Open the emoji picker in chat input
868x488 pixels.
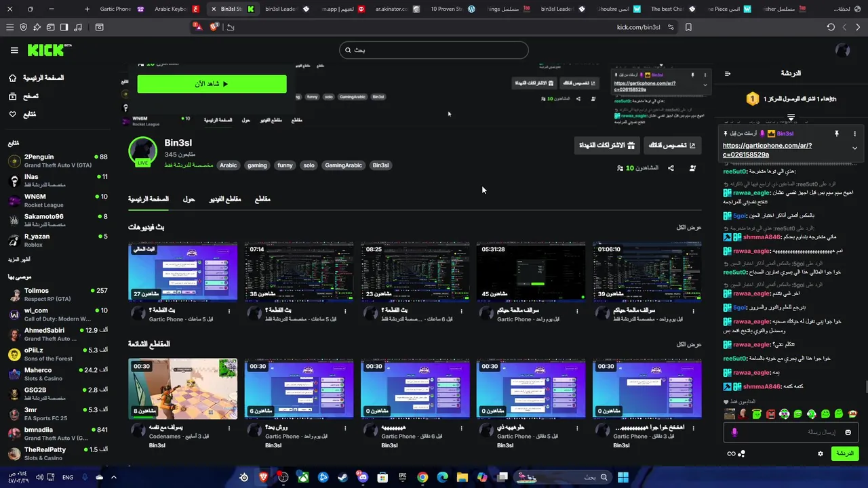pyautogui.click(x=848, y=432)
